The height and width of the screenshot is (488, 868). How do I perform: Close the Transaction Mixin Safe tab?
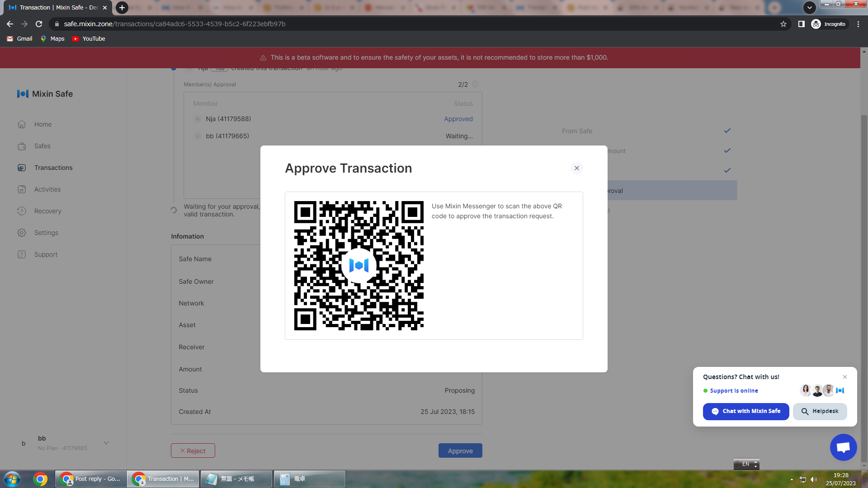click(105, 8)
